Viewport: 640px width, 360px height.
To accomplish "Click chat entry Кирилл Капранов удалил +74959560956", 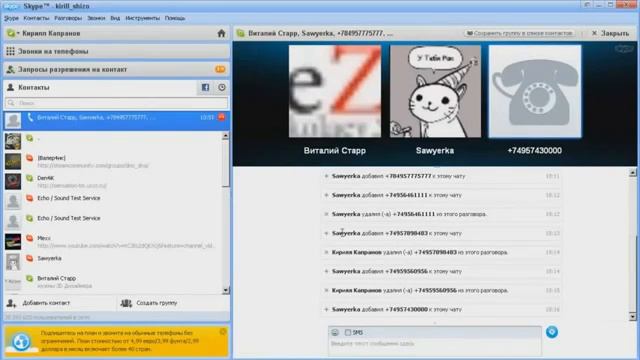I will pos(442,291).
